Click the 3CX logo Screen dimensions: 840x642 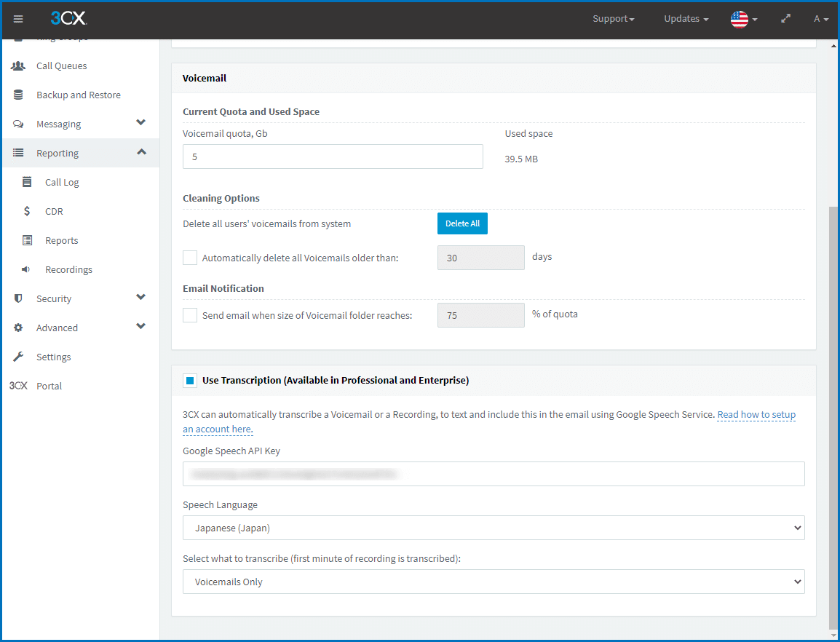(68, 18)
